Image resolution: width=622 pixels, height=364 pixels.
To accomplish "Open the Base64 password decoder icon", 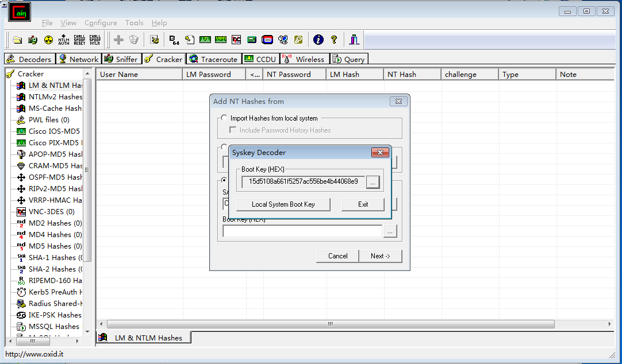I will click(x=174, y=40).
